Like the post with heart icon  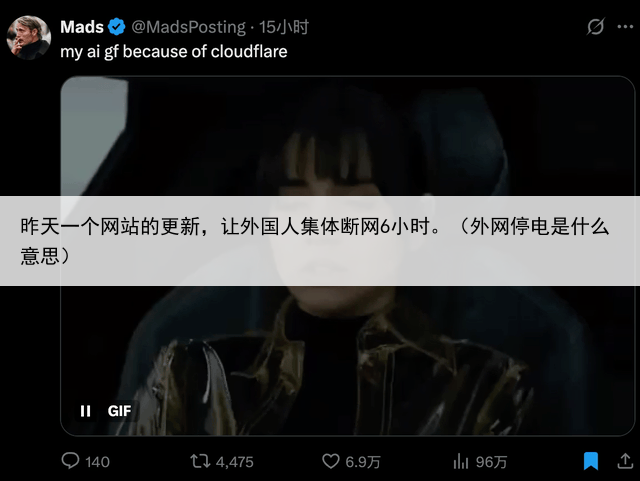(x=331, y=461)
